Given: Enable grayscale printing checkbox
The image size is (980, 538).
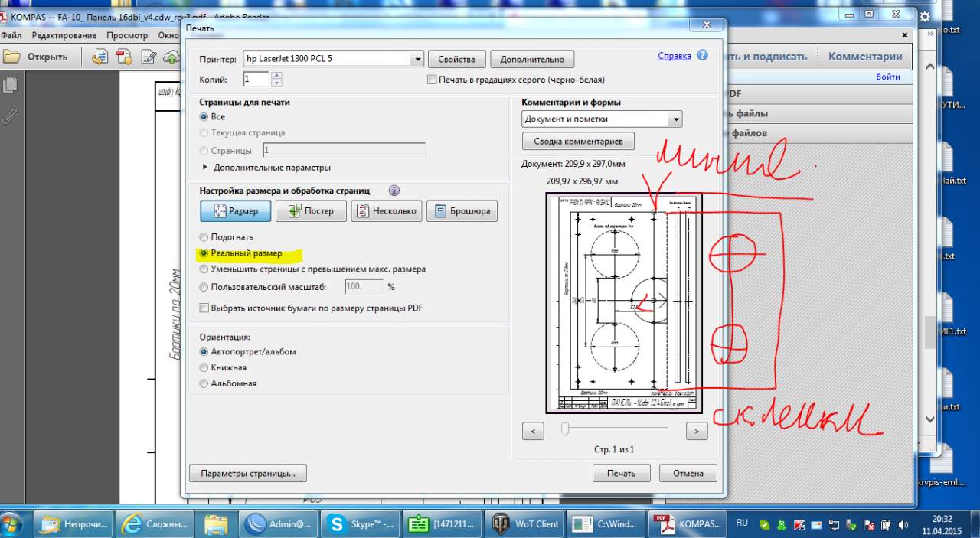Looking at the screenshot, I should pos(432,80).
